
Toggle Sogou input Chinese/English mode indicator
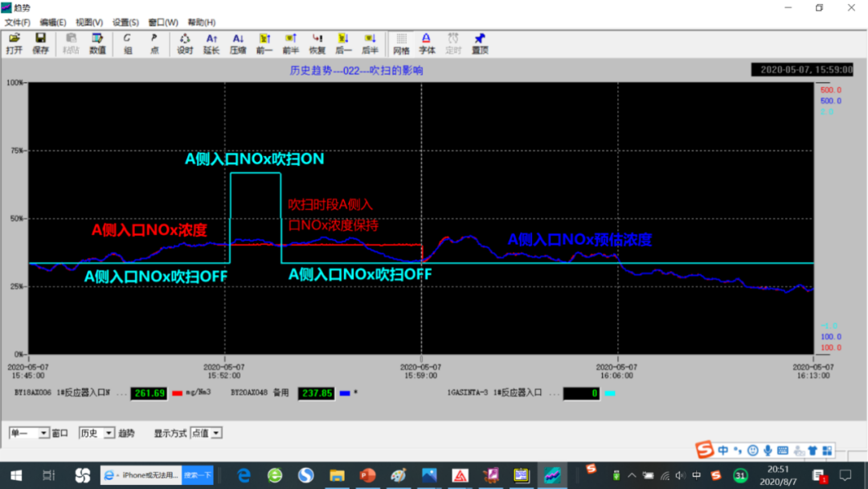[723, 450]
